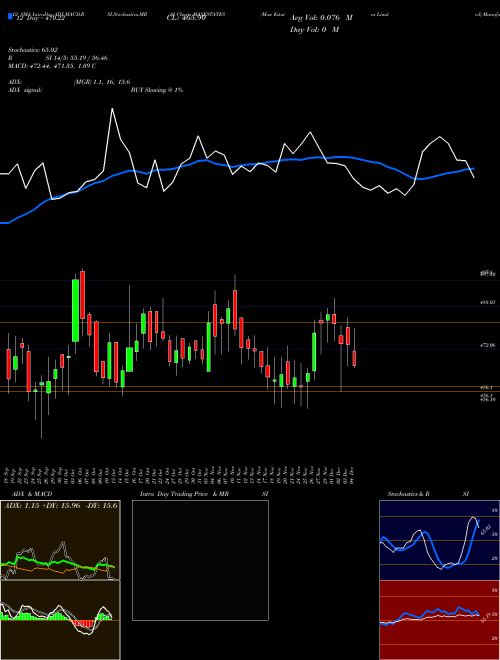The width and height of the screenshot is (500, 660).
Task: Click the '472.96' price axis label
Action: pyautogui.click(x=489, y=345)
